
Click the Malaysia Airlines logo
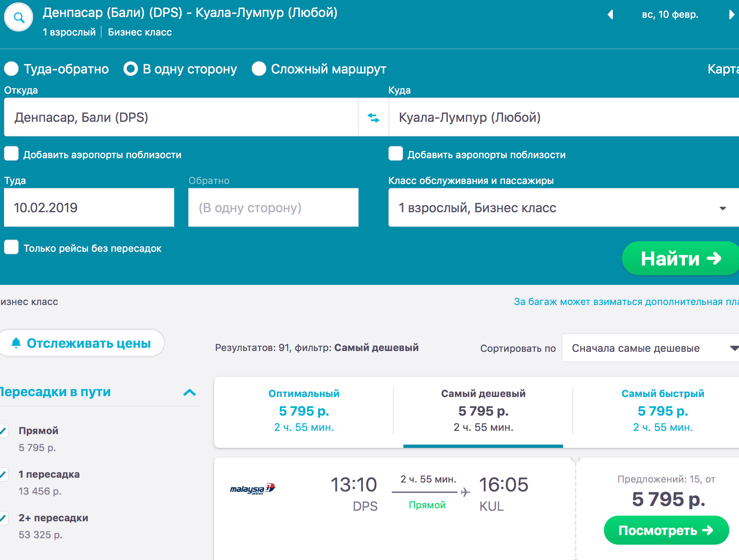click(253, 489)
